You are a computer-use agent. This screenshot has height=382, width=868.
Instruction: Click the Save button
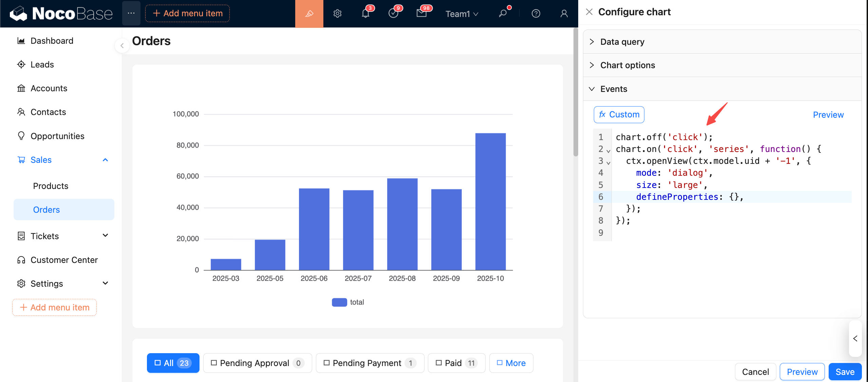(x=845, y=372)
